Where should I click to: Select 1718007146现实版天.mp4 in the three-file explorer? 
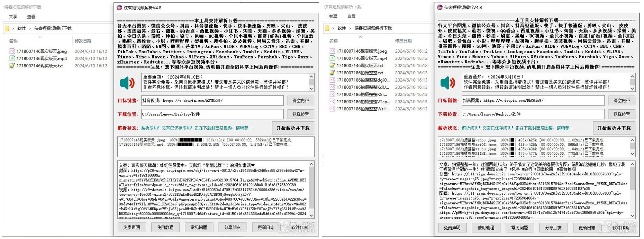42,58
